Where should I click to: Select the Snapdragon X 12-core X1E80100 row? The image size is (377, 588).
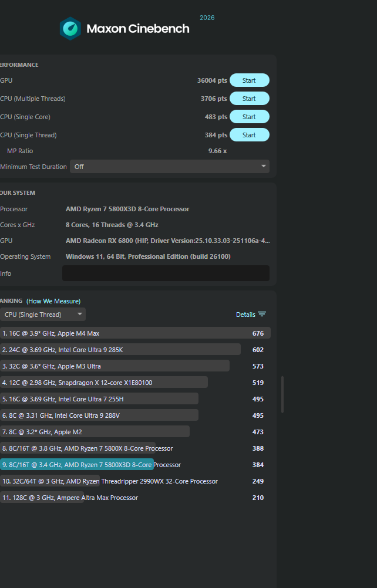(135, 383)
